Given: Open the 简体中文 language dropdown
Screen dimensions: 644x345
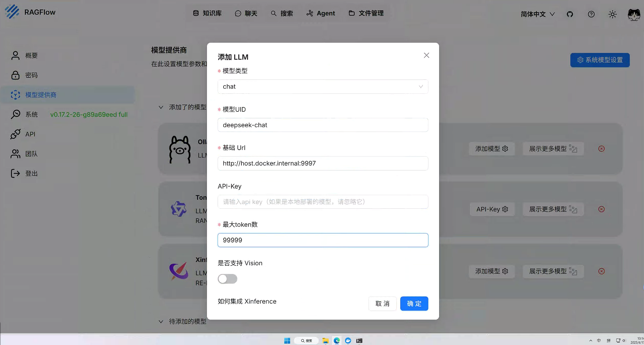Looking at the screenshot, I should pos(538,14).
